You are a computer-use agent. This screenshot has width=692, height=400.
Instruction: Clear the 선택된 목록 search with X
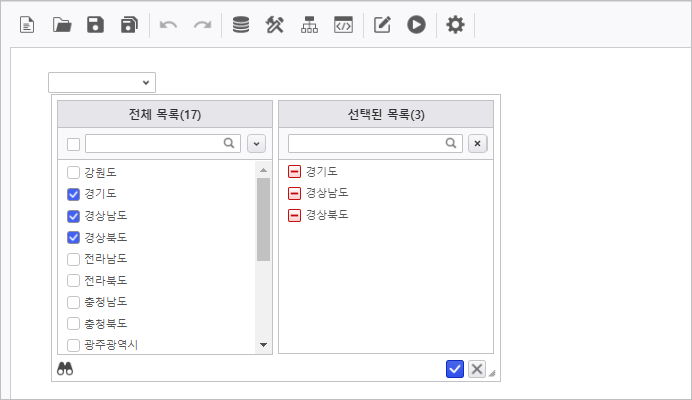coord(477,143)
